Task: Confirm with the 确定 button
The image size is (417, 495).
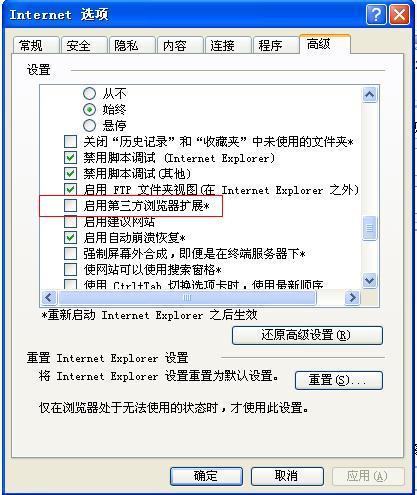Action: [x=206, y=476]
